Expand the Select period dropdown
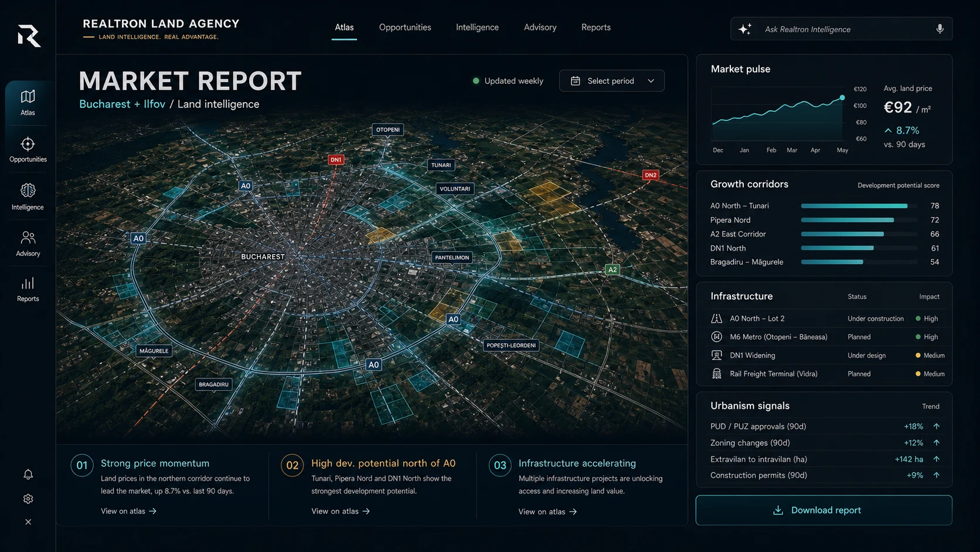This screenshot has height=552, width=980. [612, 81]
